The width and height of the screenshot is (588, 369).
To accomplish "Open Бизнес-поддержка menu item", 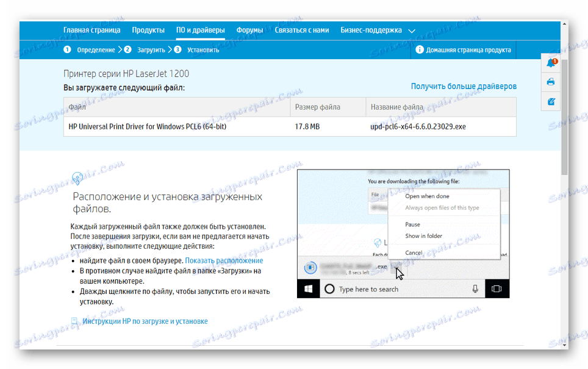I will point(371,30).
